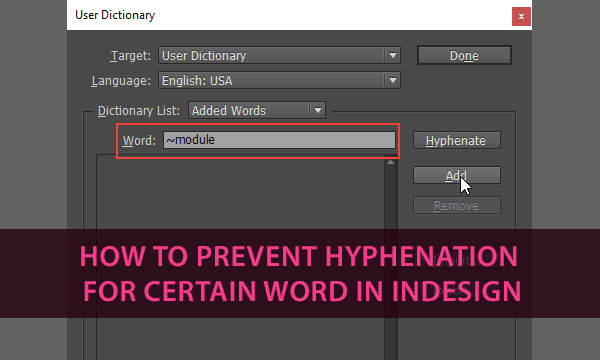Click the word list scroll-up arrow
This screenshot has height=360, width=600.
pos(390,162)
